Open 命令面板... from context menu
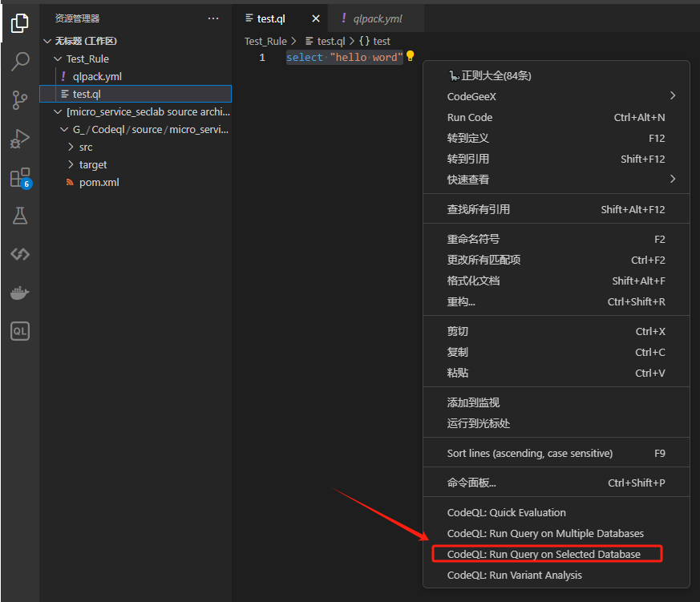The width and height of the screenshot is (700, 602). pos(556,483)
